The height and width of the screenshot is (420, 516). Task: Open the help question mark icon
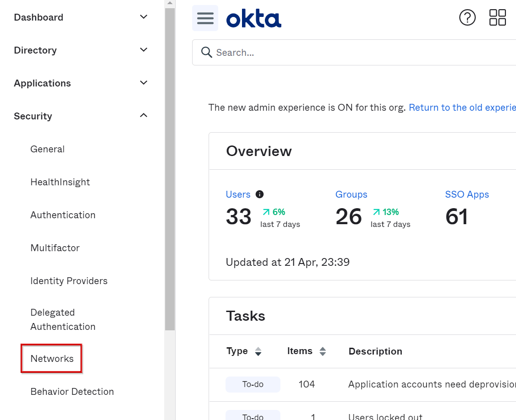tap(467, 18)
